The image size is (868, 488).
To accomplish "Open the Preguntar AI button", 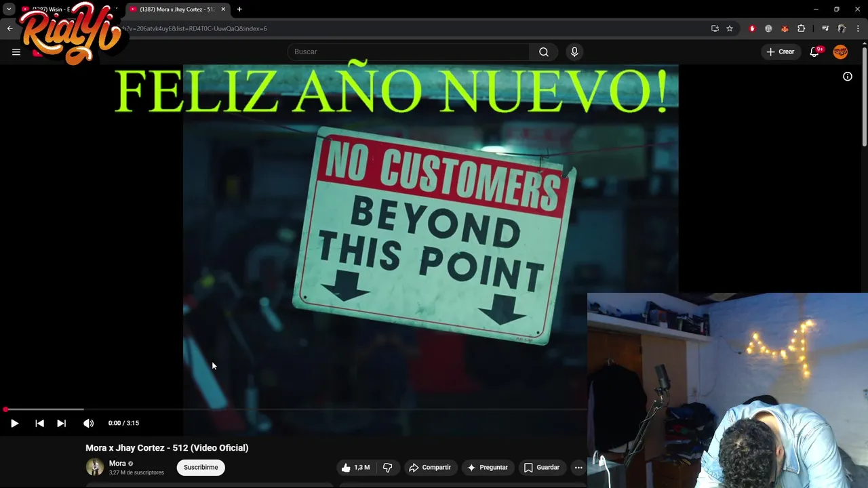I will [x=487, y=467].
